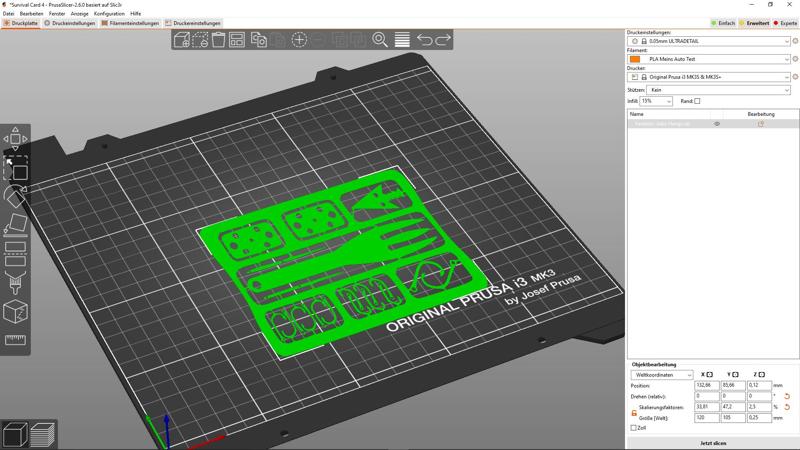Viewport: 800px width, 450px height.
Task: Click the Add instance plus circle icon
Action: tap(299, 40)
